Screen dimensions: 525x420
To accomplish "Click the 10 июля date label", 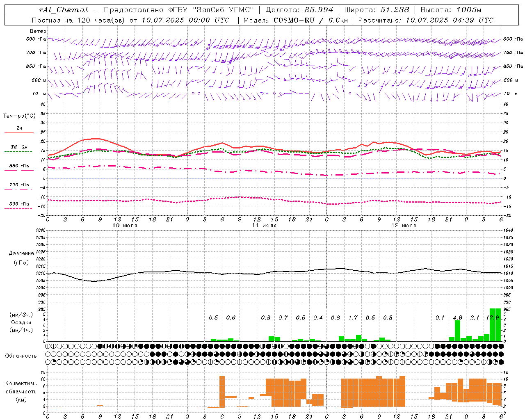I will (x=125, y=226).
